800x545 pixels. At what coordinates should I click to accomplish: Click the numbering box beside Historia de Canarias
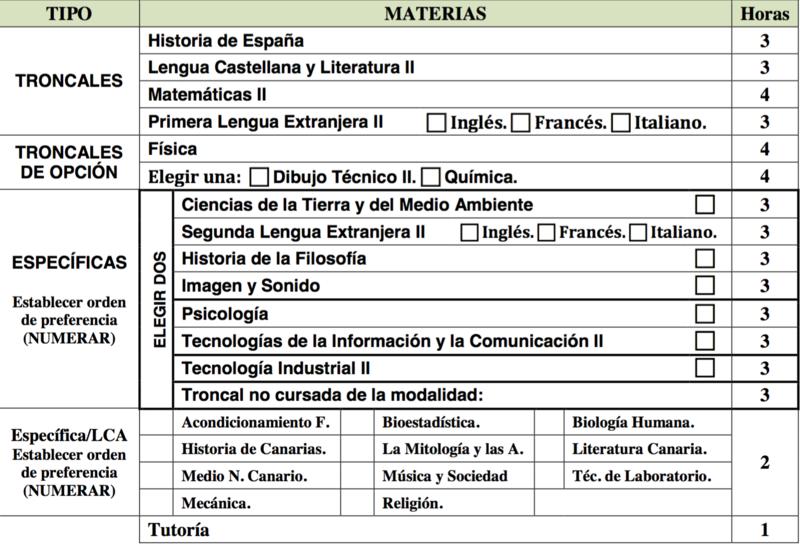coord(157,449)
